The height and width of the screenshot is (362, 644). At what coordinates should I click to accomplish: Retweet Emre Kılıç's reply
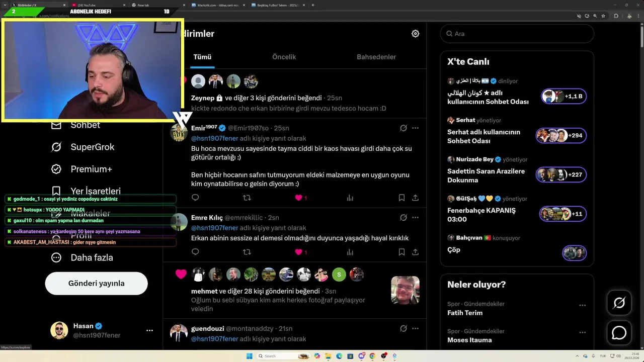(247, 252)
